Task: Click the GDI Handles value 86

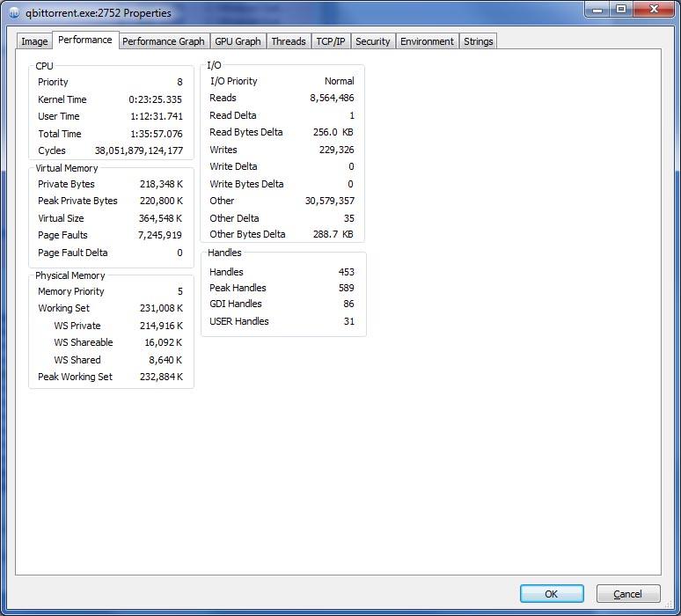Action: point(348,304)
